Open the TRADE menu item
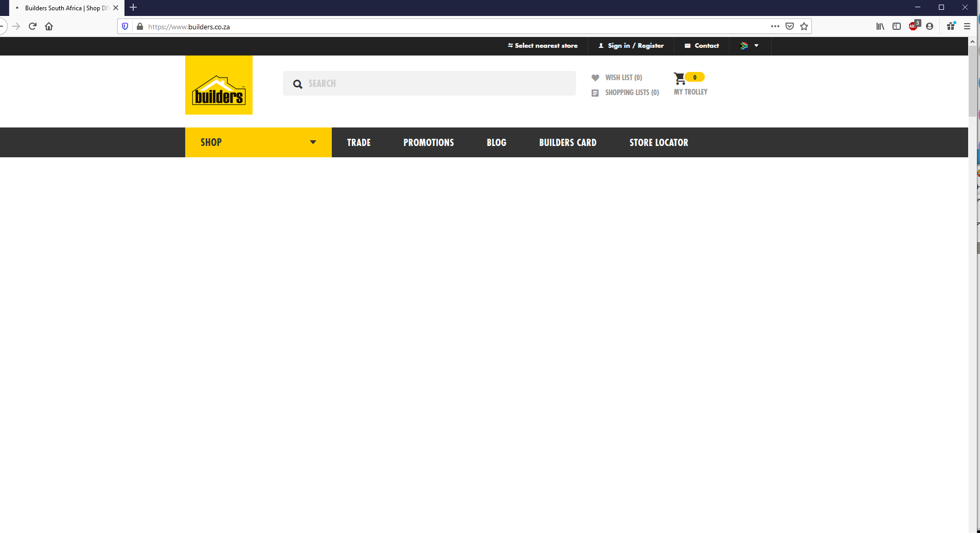 (359, 142)
